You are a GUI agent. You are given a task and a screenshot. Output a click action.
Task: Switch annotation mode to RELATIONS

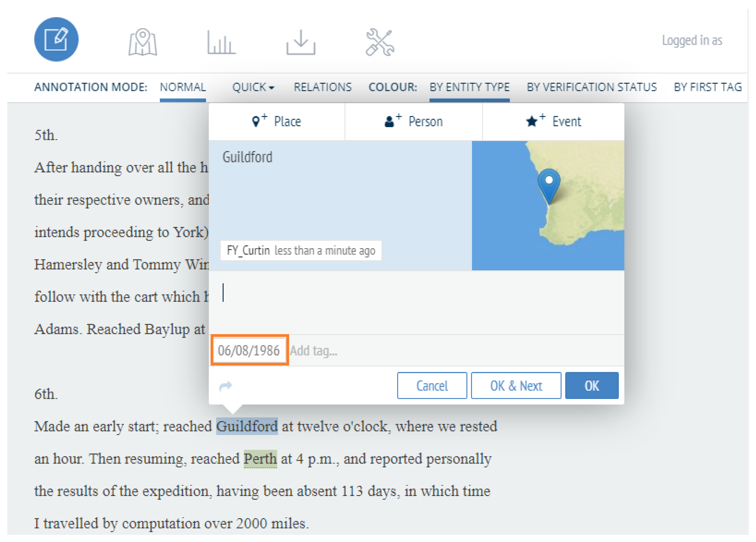[322, 87]
